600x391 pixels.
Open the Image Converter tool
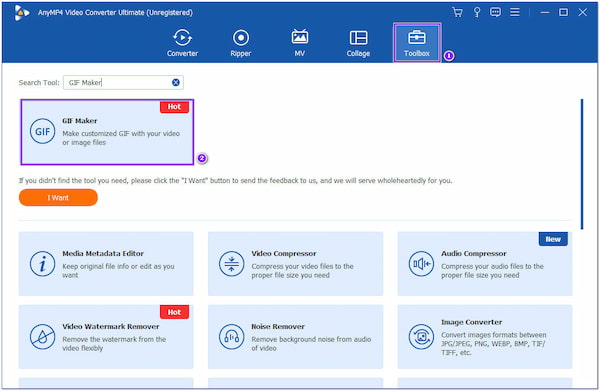(485, 337)
